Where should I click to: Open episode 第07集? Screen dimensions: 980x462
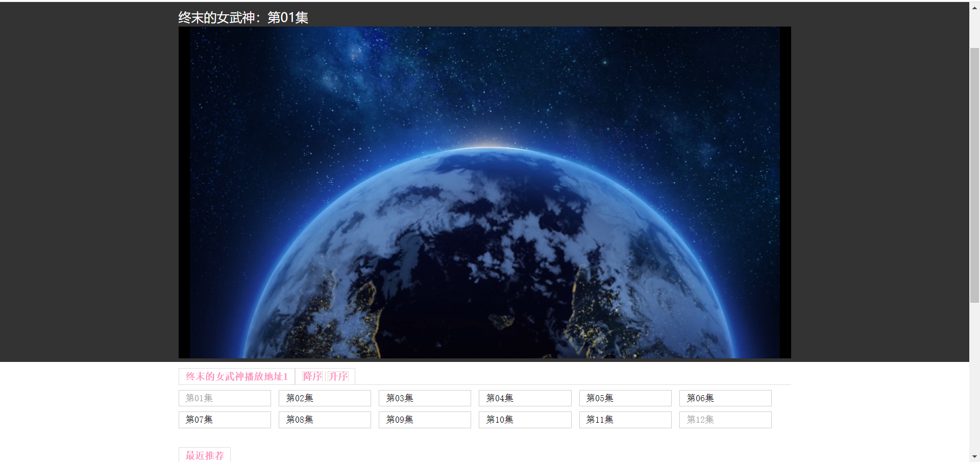[225, 420]
